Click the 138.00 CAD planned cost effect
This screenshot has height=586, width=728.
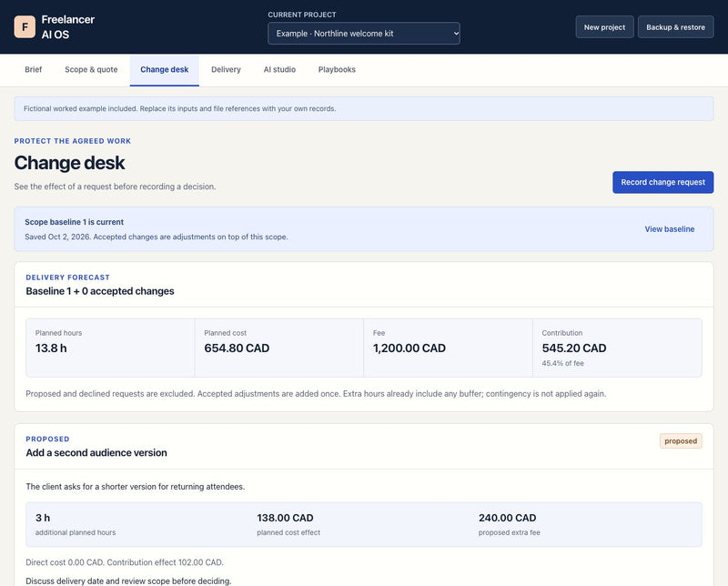pos(285,518)
